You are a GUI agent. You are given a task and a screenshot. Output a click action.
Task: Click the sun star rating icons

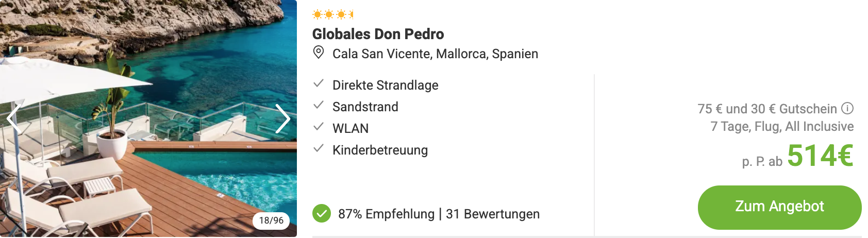333,14
